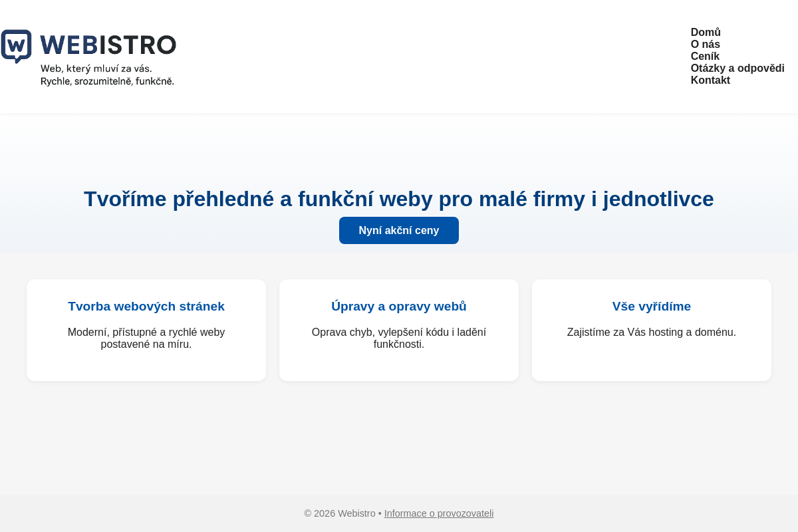Screen dimensions: 798x532
Task: Go to Otázky a odpovědi section
Action: pyautogui.click(x=737, y=68)
